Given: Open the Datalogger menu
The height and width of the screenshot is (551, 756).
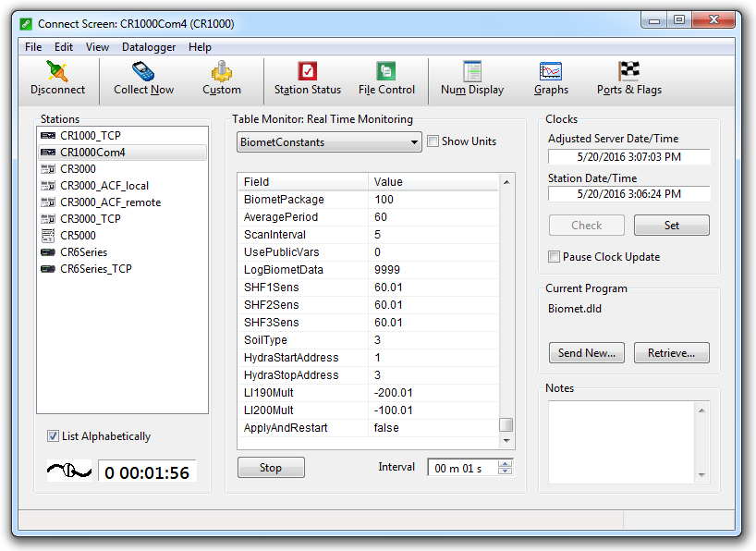Looking at the screenshot, I should tap(149, 47).
